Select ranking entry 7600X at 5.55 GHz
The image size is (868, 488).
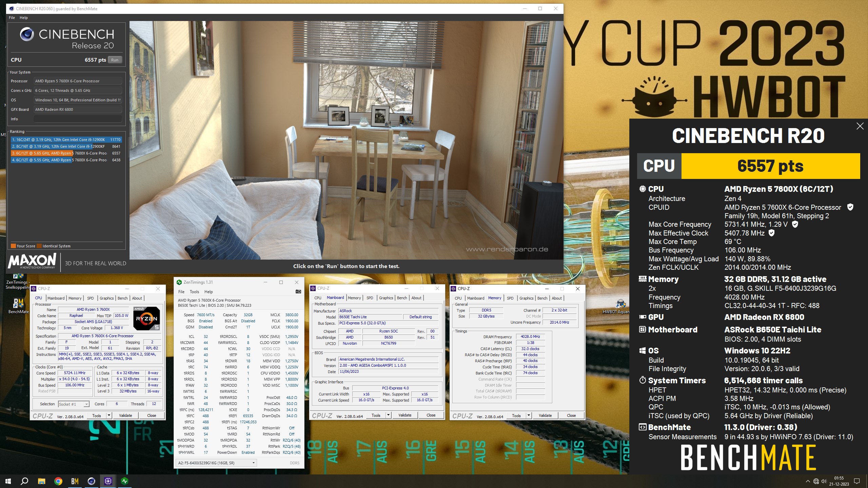pos(66,160)
